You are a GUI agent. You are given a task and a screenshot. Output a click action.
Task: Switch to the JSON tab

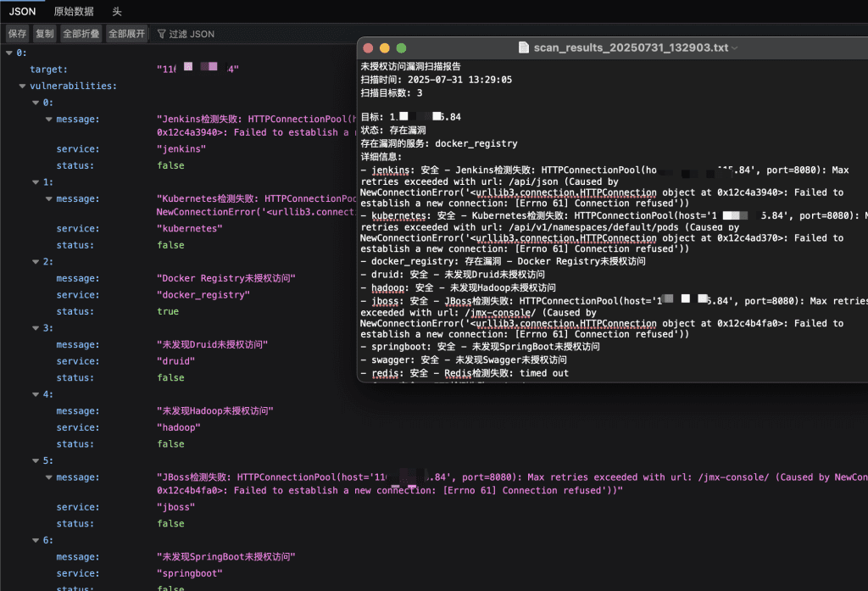tap(22, 11)
